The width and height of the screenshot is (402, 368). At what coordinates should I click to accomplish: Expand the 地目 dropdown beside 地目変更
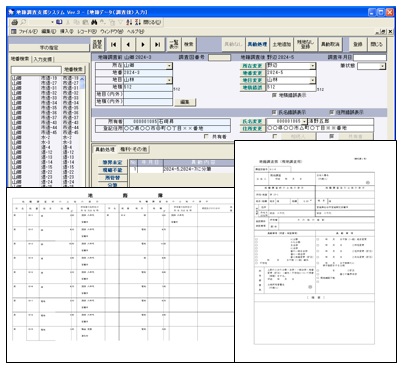pos(312,81)
